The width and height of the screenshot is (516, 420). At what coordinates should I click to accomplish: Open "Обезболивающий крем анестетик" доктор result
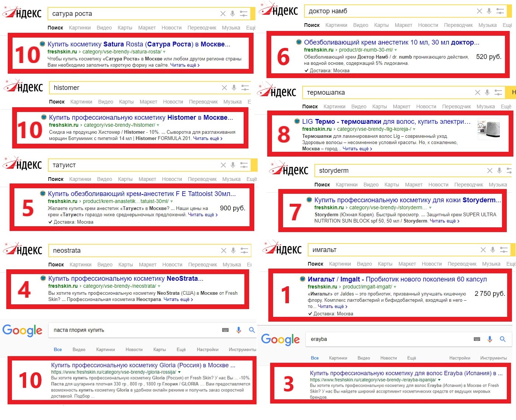(392, 42)
